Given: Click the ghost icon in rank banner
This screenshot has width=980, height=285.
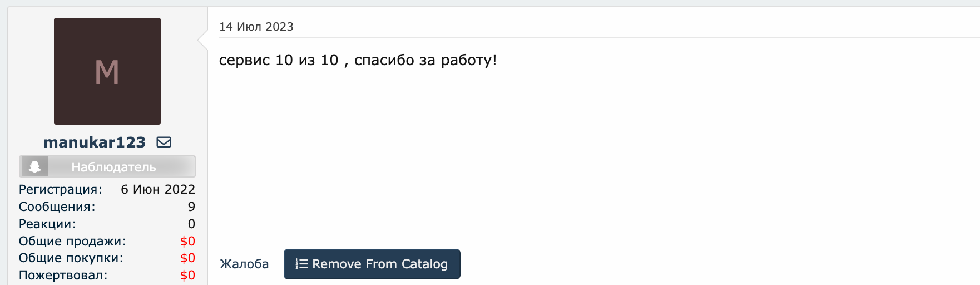Looking at the screenshot, I should tap(35, 166).
